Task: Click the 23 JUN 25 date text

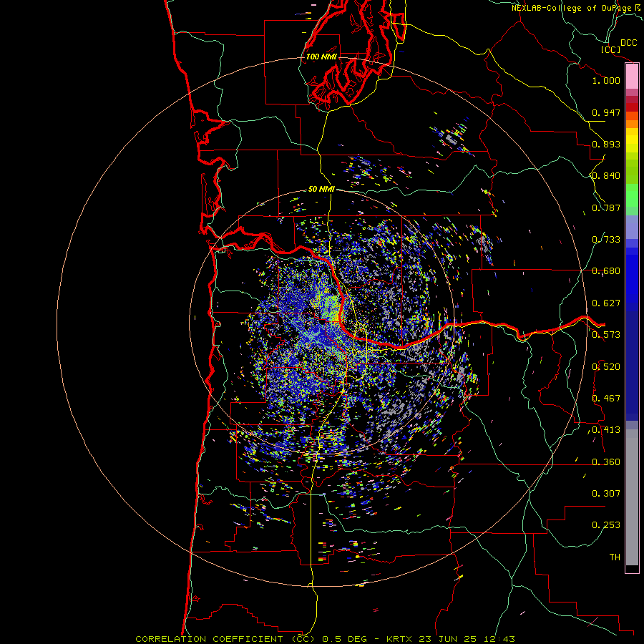Action: tap(447, 639)
